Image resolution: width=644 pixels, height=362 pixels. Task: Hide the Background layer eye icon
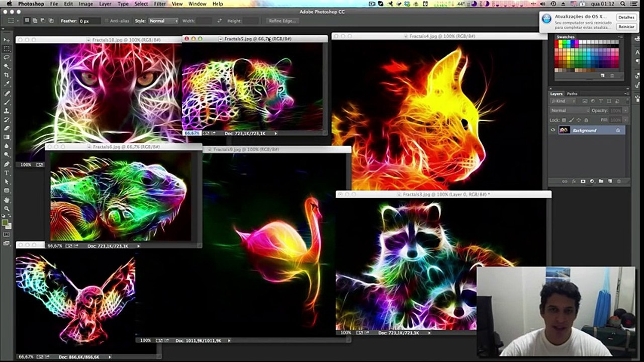coord(553,130)
